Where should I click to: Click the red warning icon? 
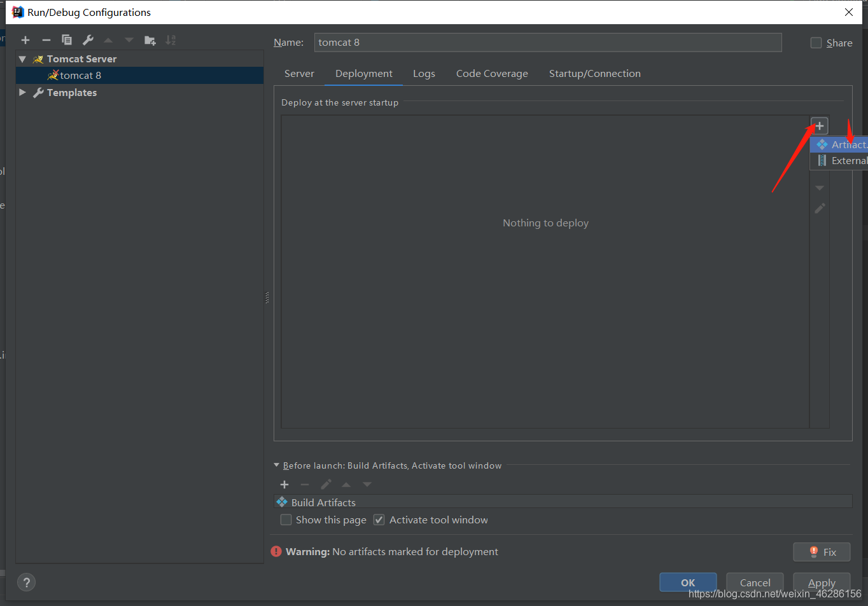coord(276,551)
